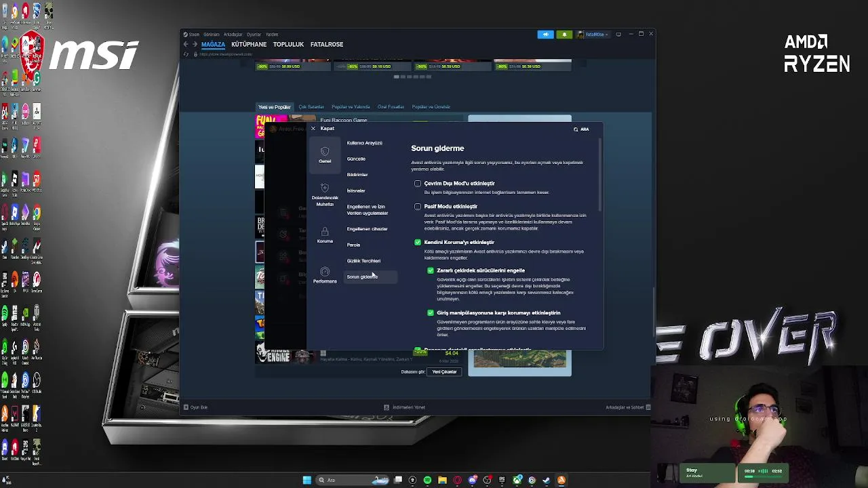Image resolution: width=868 pixels, height=488 pixels.
Task: Open Avast from the taskbar
Action: tap(561, 480)
